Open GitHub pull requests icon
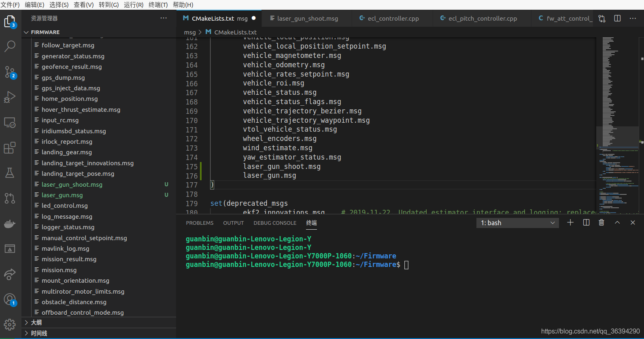 point(10,198)
